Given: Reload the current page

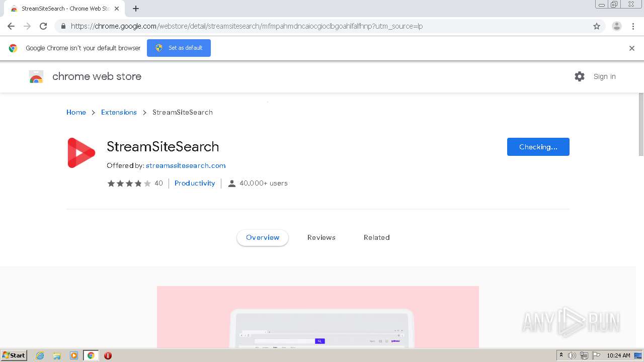Looking at the screenshot, I should click(43, 26).
